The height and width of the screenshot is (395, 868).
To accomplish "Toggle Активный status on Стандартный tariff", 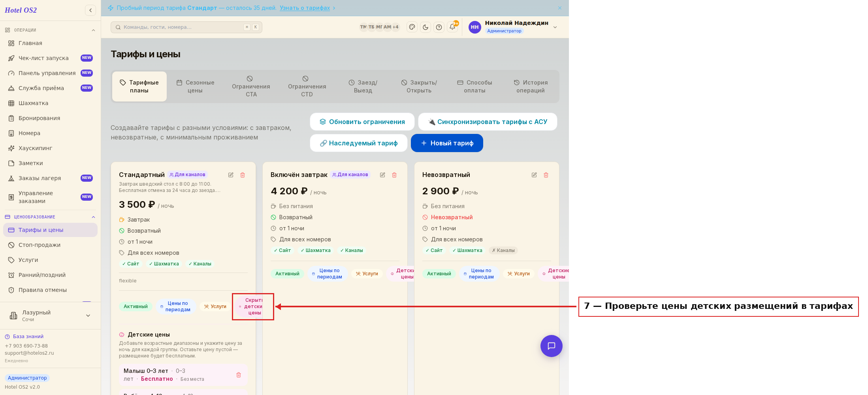I will (136, 307).
